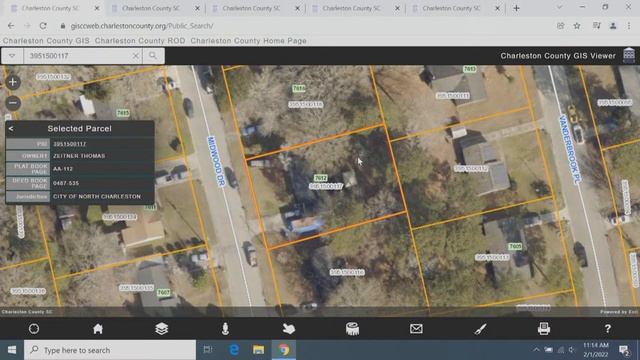
Task: Click the browser back arrow
Action: [11, 26]
